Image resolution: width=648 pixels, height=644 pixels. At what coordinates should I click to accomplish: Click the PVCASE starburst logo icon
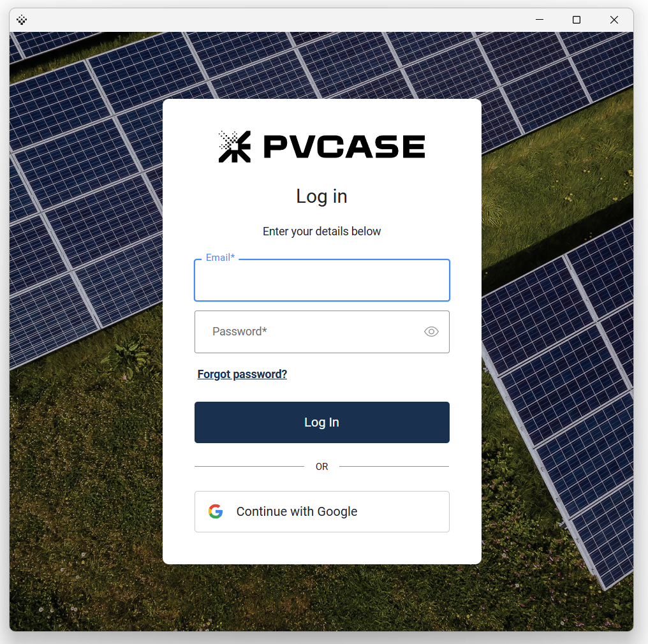234,147
